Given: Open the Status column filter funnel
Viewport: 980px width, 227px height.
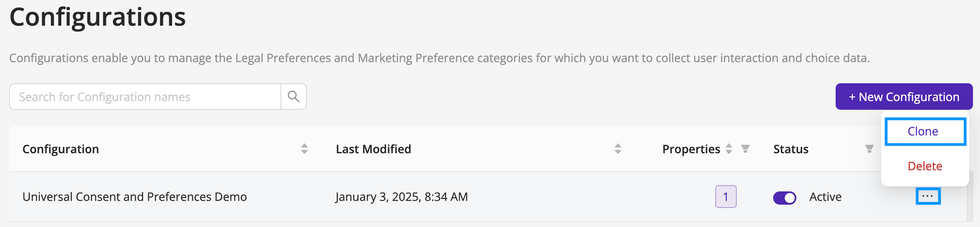Looking at the screenshot, I should [x=870, y=149].
